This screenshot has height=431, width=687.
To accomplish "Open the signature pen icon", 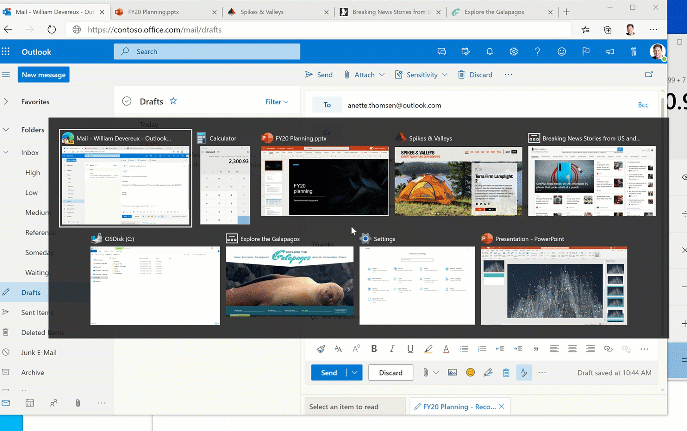I will 488,372.
